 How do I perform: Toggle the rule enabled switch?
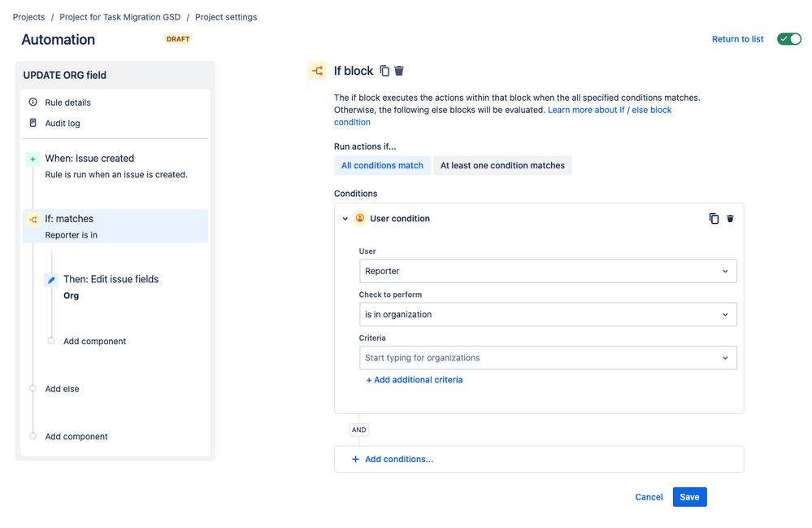pyautogui.click(x=788, y=39)
